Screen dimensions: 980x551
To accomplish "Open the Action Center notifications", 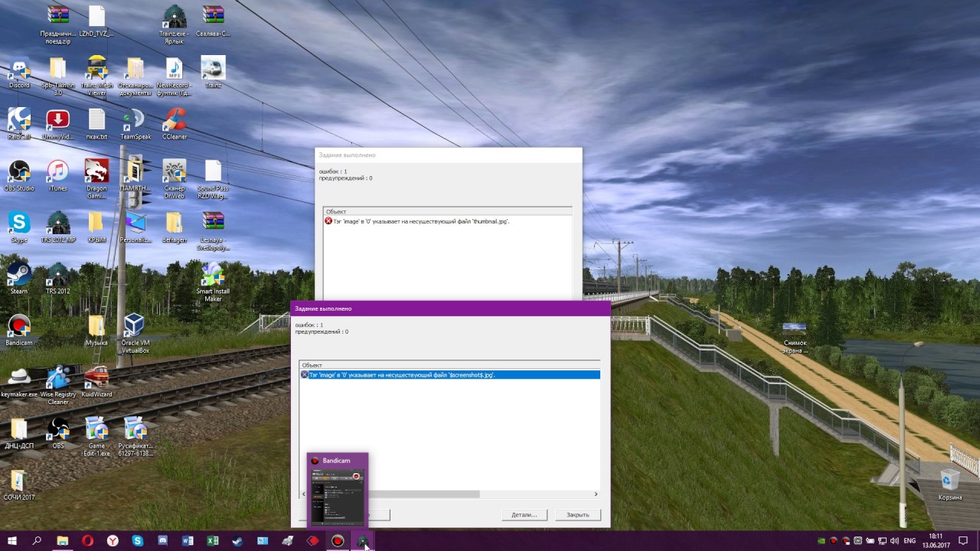I will click(962, 541).
